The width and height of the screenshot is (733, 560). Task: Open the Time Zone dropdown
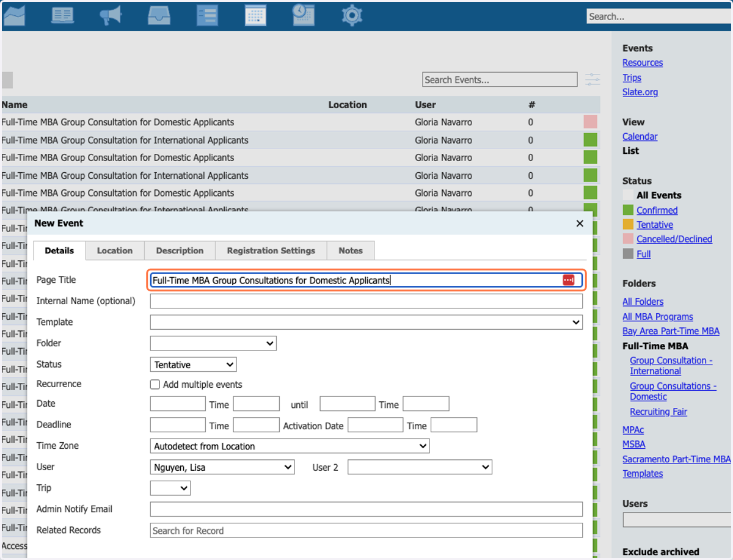point(290,446)
